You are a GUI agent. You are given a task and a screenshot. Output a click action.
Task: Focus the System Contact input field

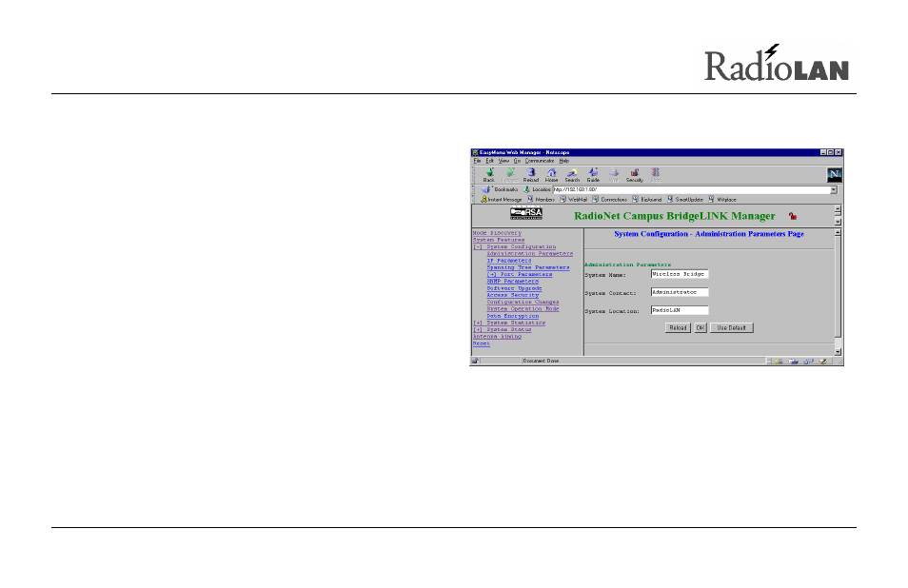pos(680,292)
